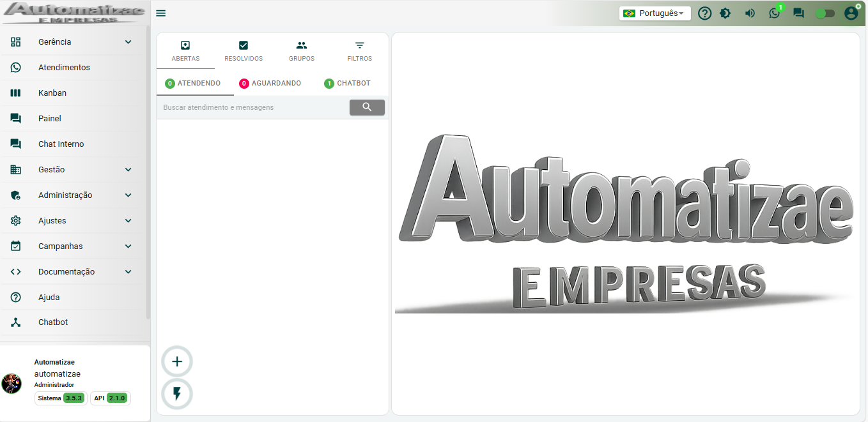Open the WhatsApp notifications icon

tap(774, 13)
